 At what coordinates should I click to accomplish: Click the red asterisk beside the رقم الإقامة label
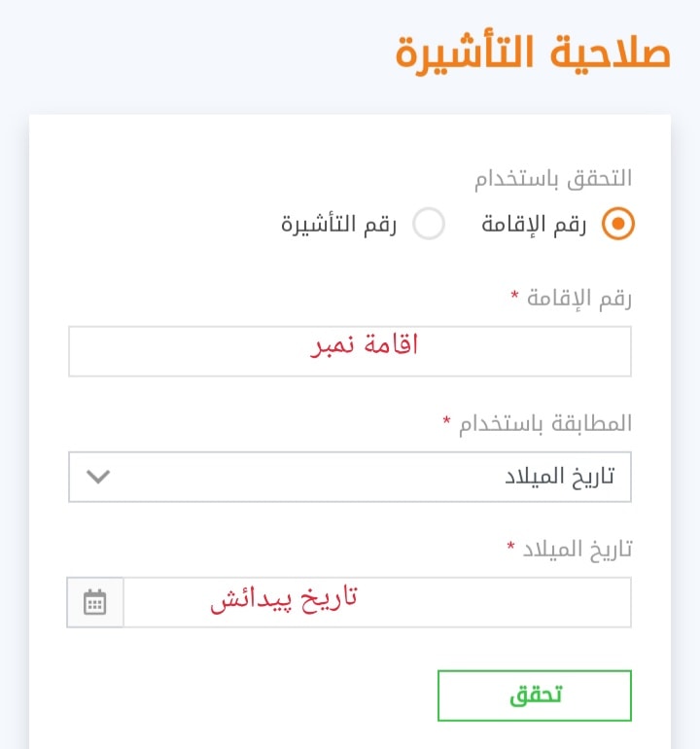[514, 295]
